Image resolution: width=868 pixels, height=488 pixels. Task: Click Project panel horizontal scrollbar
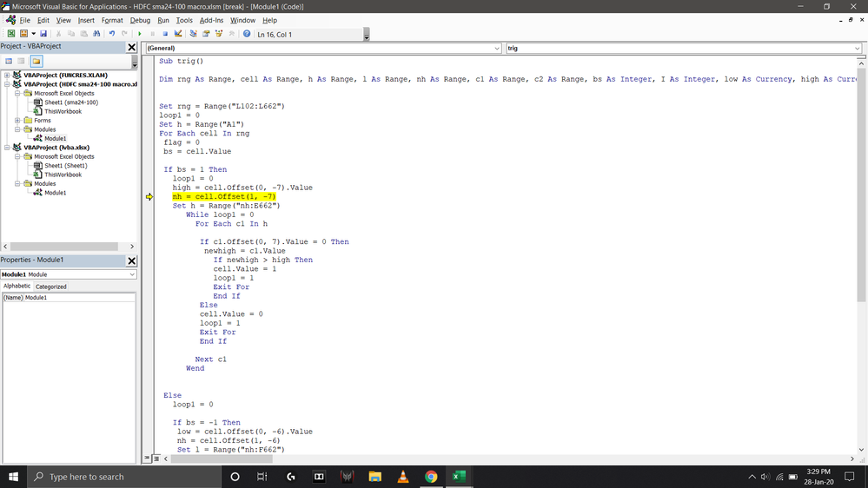click(x=64, y=247)
